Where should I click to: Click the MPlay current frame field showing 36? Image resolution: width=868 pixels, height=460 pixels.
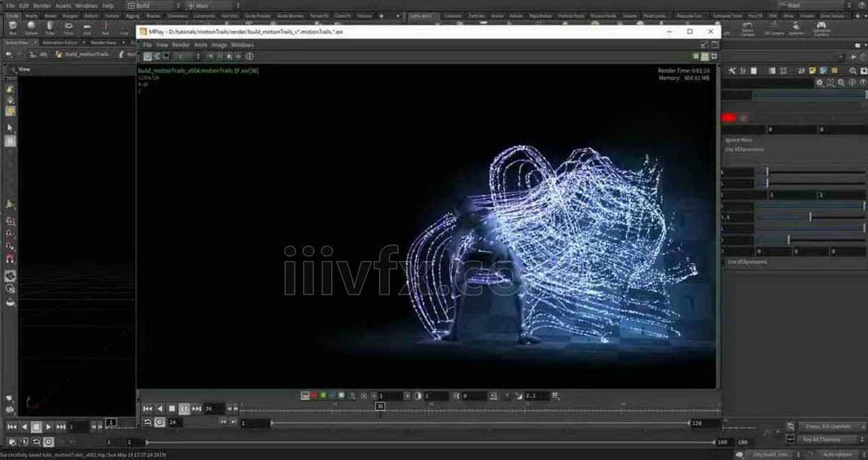(x=213, y=408)
